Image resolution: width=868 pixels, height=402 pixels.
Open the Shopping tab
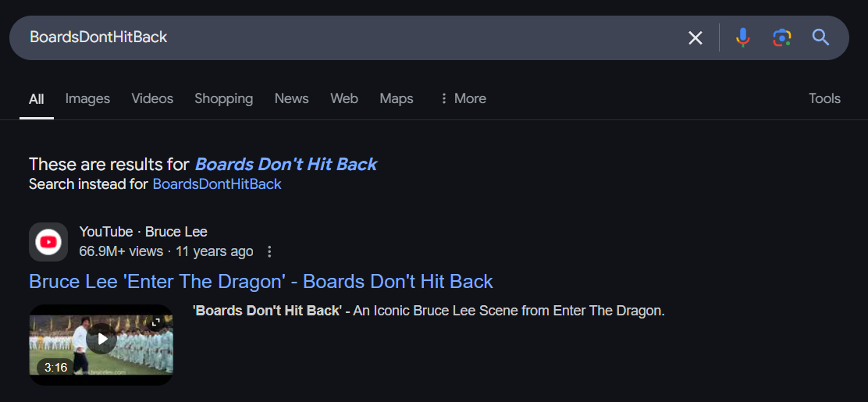point(224,98)
